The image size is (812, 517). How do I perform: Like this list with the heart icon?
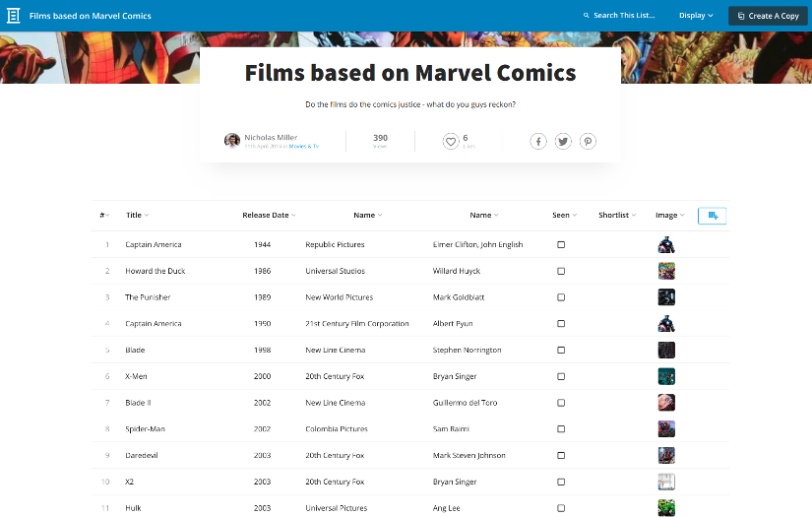[451, 141]
